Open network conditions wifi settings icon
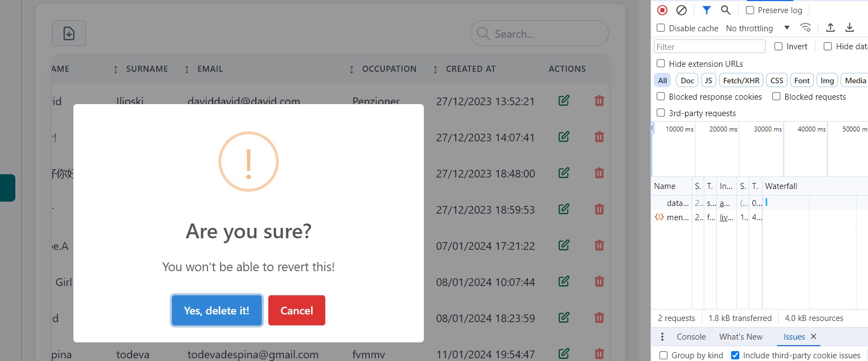Viewport: 868px width, 361px height. [x=805, y=27]
